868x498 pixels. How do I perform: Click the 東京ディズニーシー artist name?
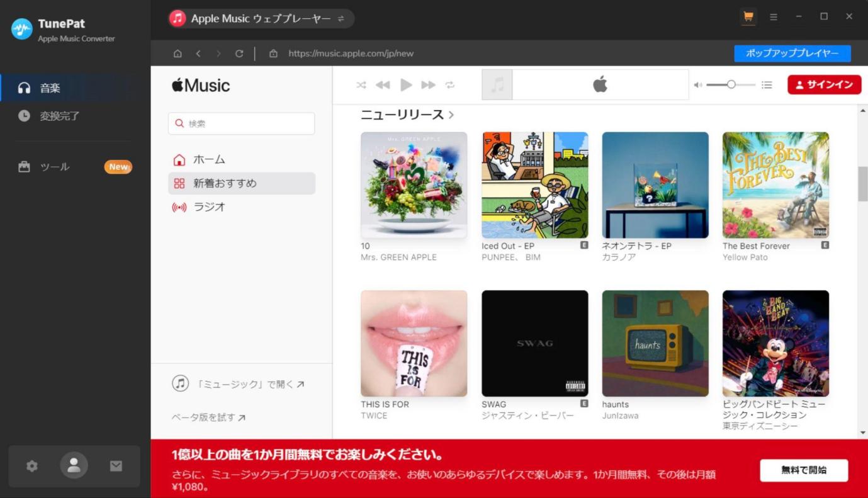click(x=760, y=426)
